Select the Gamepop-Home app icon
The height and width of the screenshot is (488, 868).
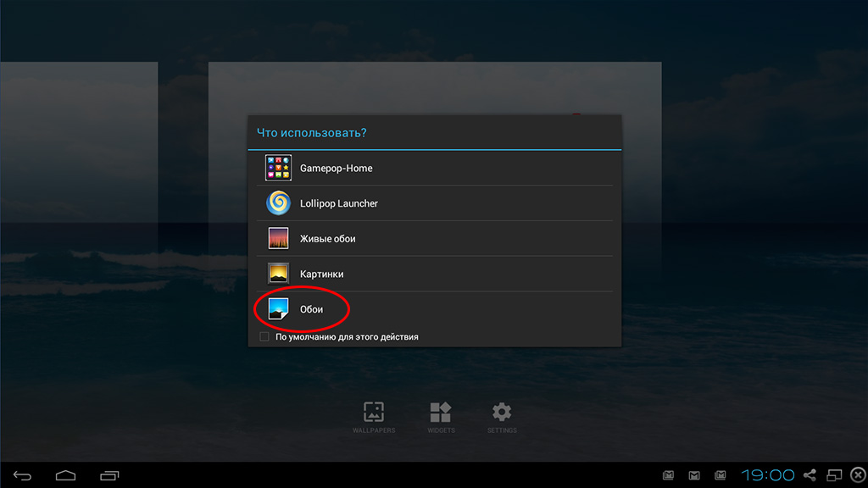click(x=278, y=168)
